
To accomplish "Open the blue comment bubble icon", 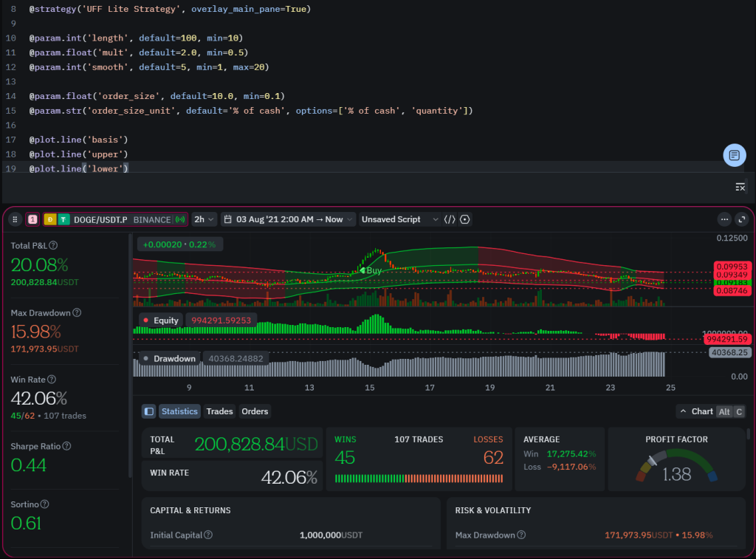I will pyautogui.click(x=735, y=155).
